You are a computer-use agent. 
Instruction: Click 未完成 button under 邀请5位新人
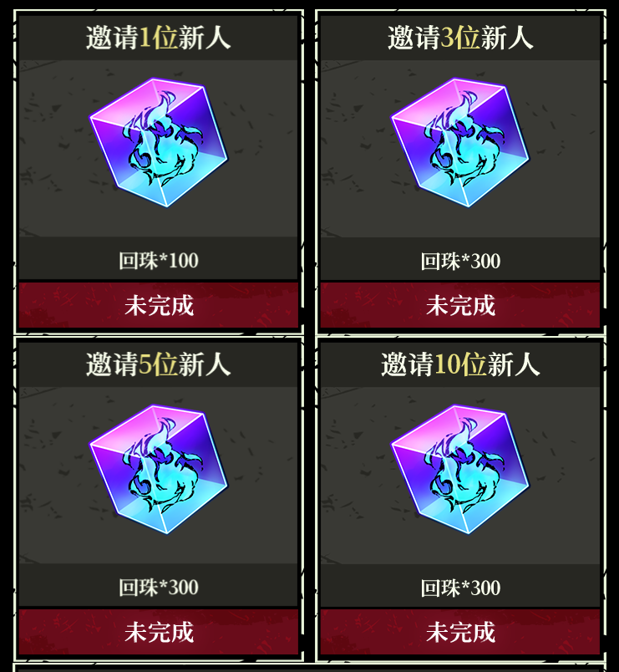tap(159, 632)
